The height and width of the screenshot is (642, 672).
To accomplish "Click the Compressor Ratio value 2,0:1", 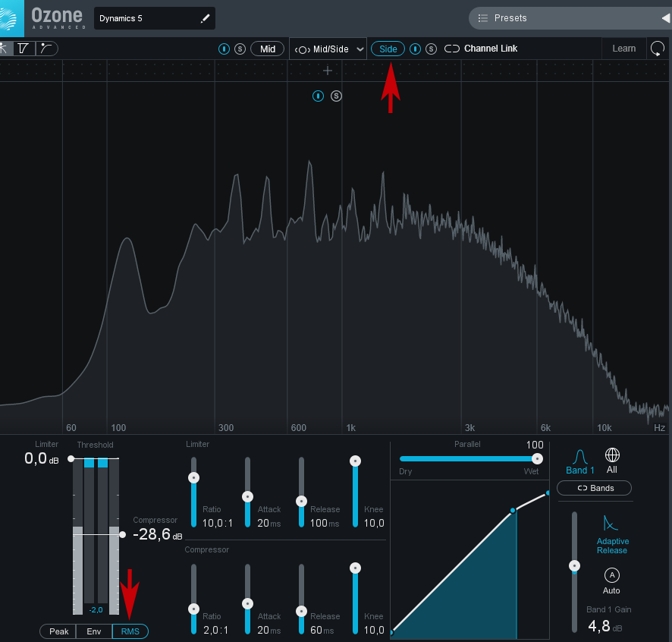I will (215, 630).
